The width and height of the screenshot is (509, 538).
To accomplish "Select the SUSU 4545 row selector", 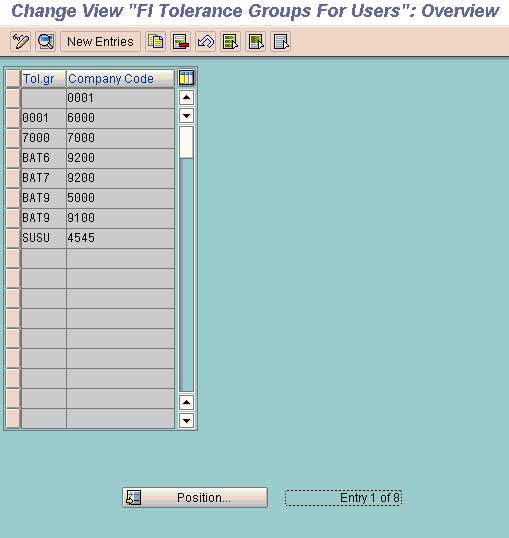I will [13, 238].
